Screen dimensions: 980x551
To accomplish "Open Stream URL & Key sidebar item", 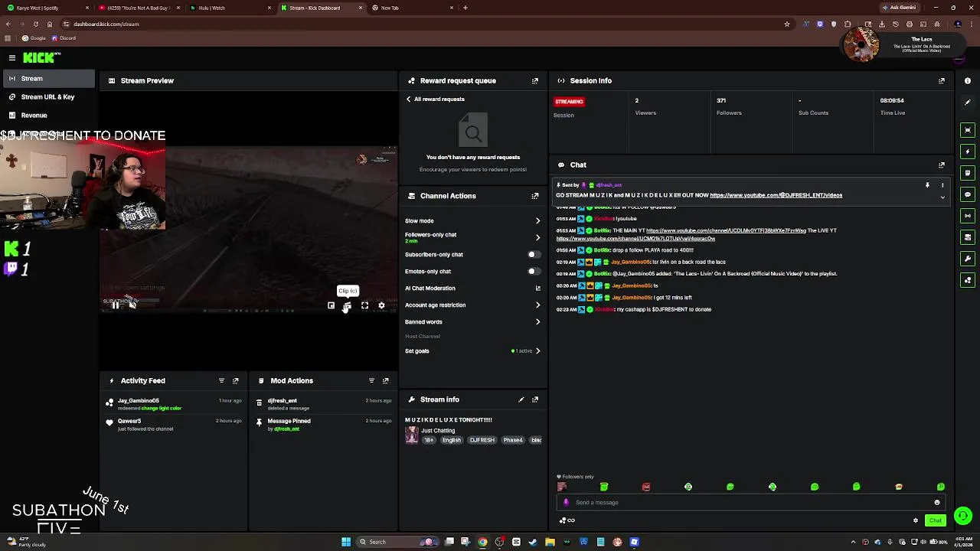I will [x=47, y=96].
